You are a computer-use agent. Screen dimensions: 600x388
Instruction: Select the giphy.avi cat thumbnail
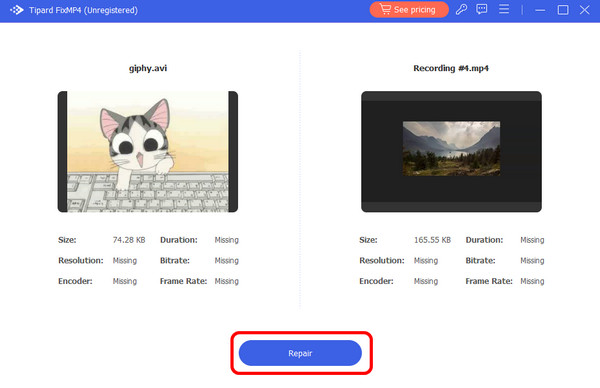point(148,152)
